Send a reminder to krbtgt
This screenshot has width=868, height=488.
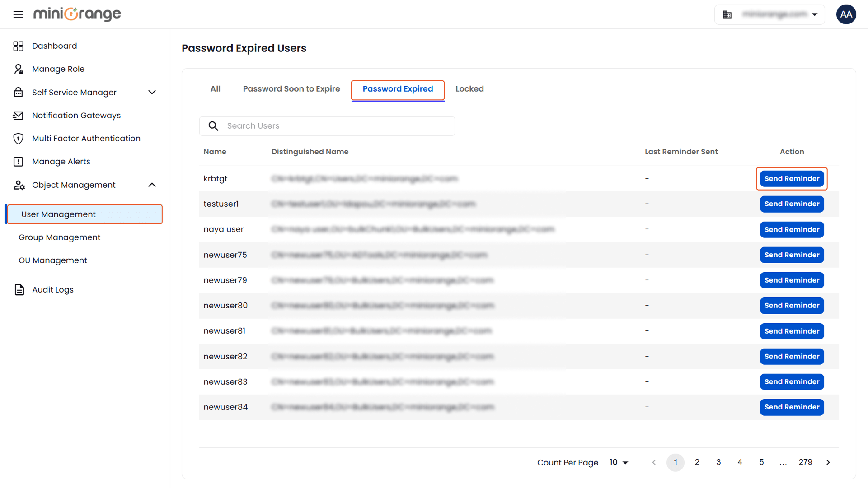791,178
